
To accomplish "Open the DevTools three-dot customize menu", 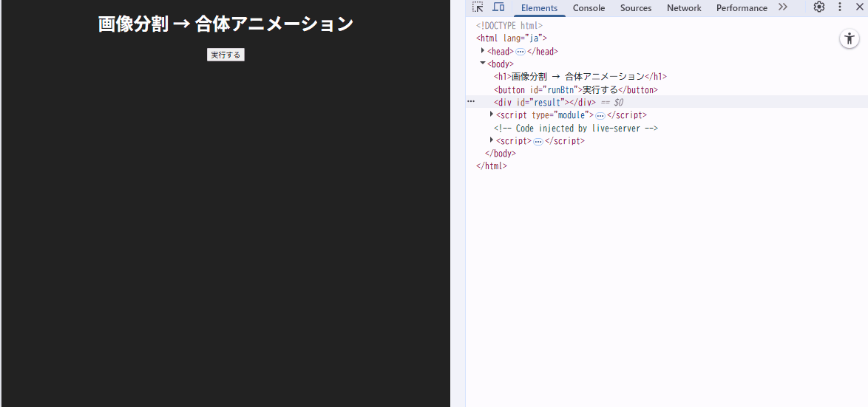I will (840, 7).
